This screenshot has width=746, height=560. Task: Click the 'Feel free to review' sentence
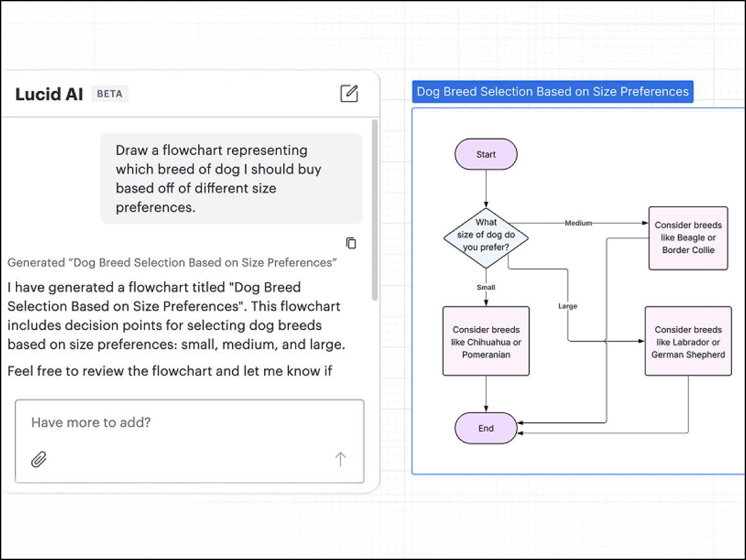(170, 371)
